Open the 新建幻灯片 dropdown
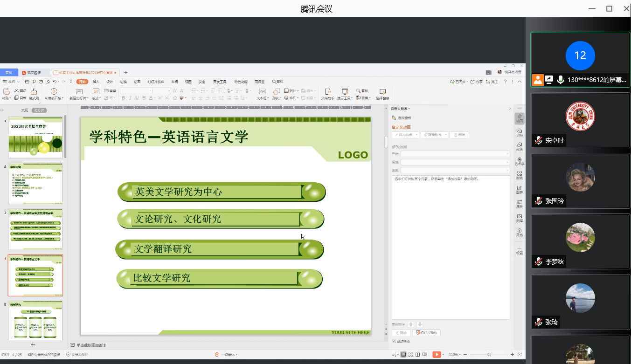Viewport: 631px width, 364px height. [78, 98]
